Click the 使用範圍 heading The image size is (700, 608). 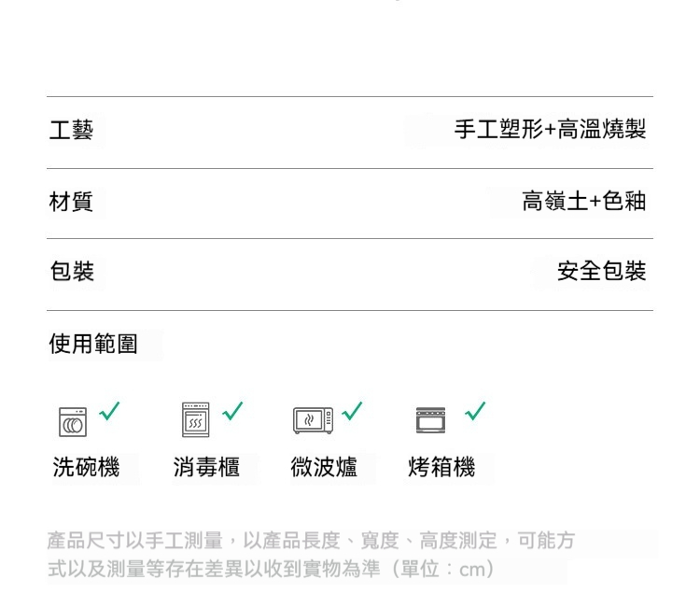pyautogui.click(x=93, y=344)
